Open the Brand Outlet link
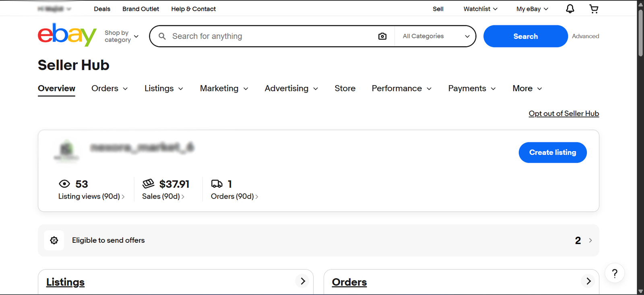The width and height of the screenshot is (644, 295). coord(141,9)
